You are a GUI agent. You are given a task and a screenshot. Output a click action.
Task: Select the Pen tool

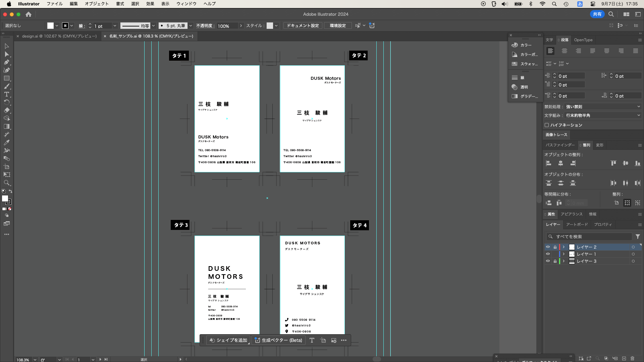pos(6,62)
